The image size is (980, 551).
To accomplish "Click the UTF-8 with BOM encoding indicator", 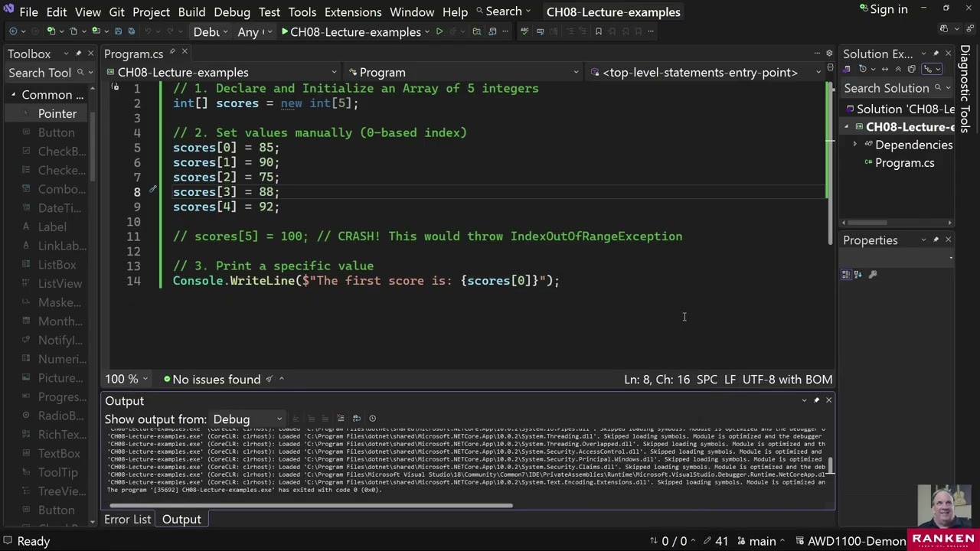I will 788,380.
